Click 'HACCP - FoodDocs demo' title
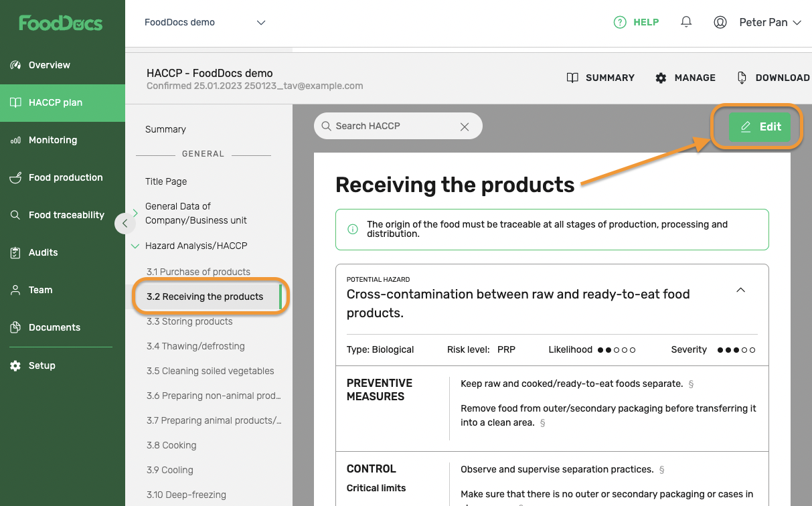This screenshot has width=812, height=506. point(210,73)
